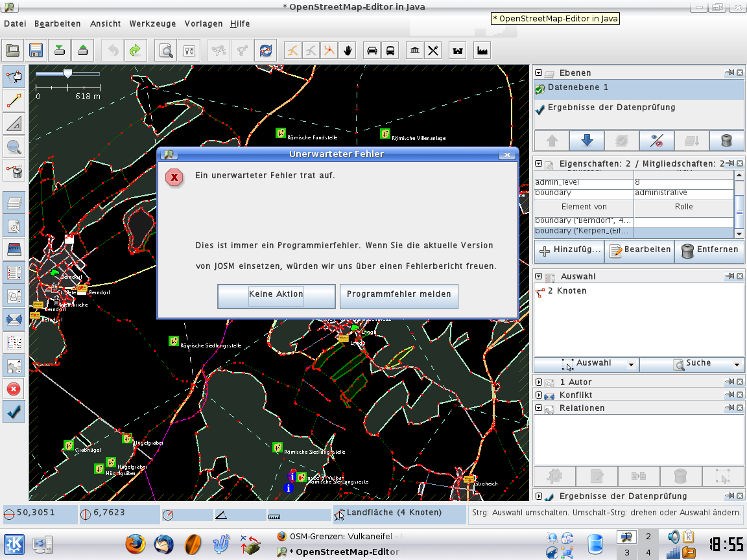Click the map zoom slider handle

coord(67,73)
